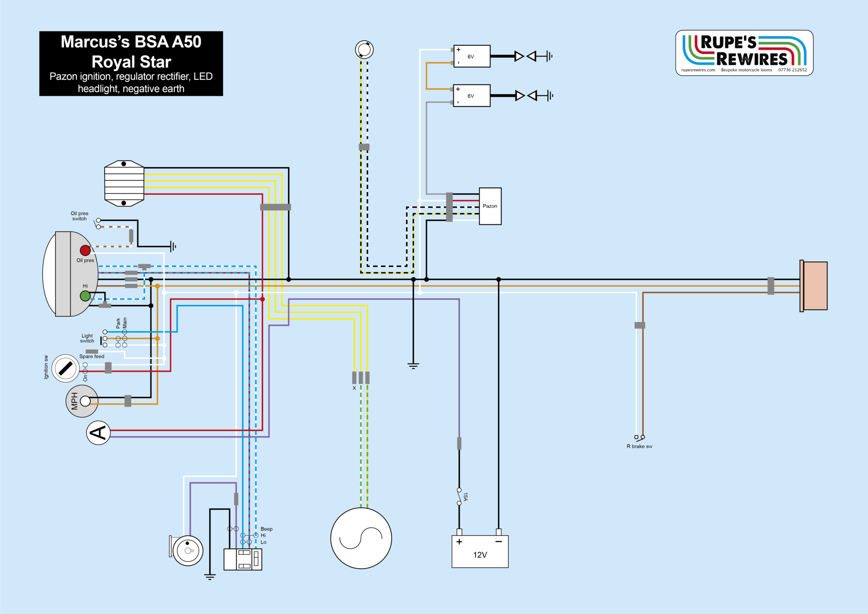Click the rupesrewires.com website text

click(698, 70)
